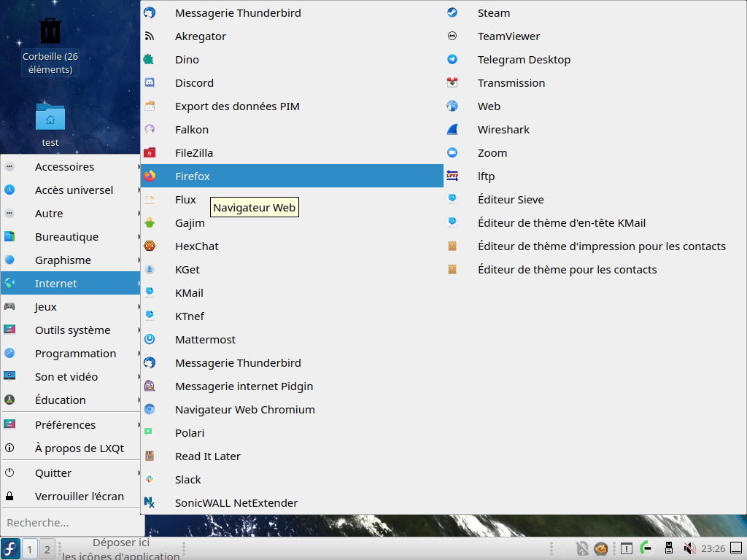Expand the Accès universel submenu
The height and width of the screenshot is (560, 747).
coord(71,190)
